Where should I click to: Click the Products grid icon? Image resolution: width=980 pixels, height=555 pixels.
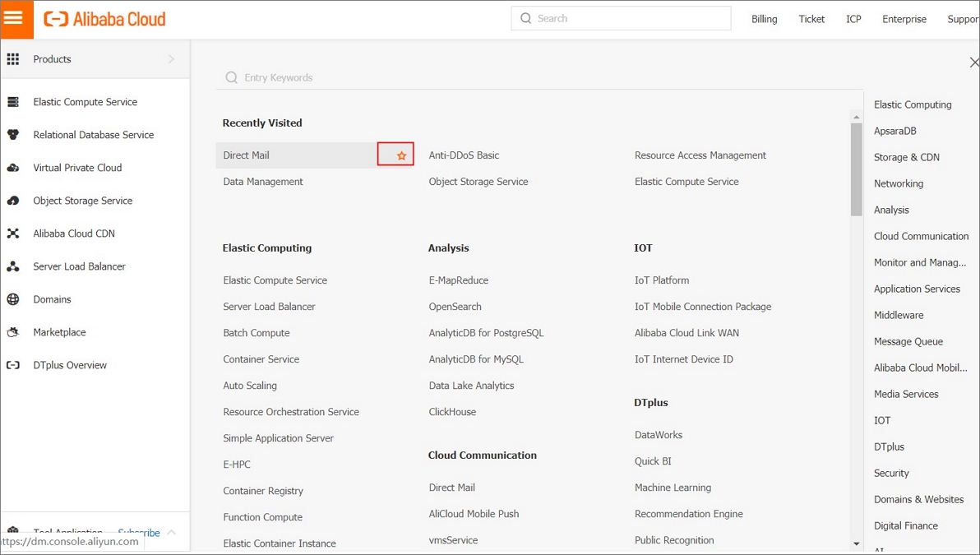[14, 58]
